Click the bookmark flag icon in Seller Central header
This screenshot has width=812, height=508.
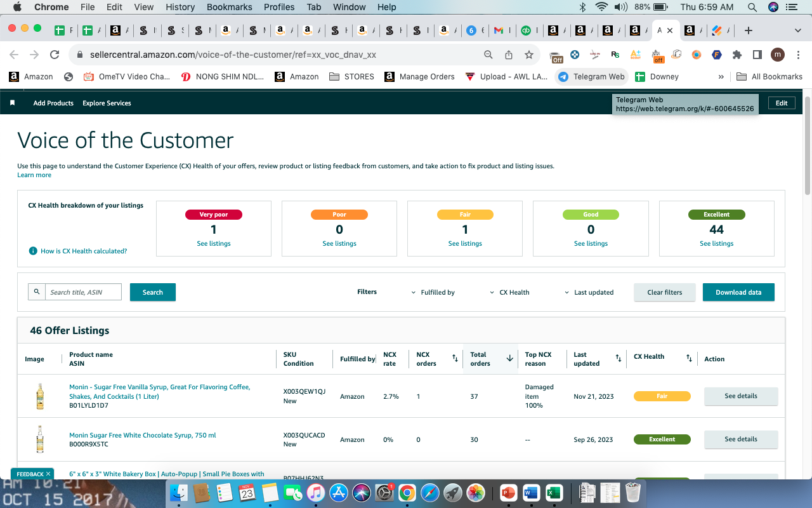[12, 103]
